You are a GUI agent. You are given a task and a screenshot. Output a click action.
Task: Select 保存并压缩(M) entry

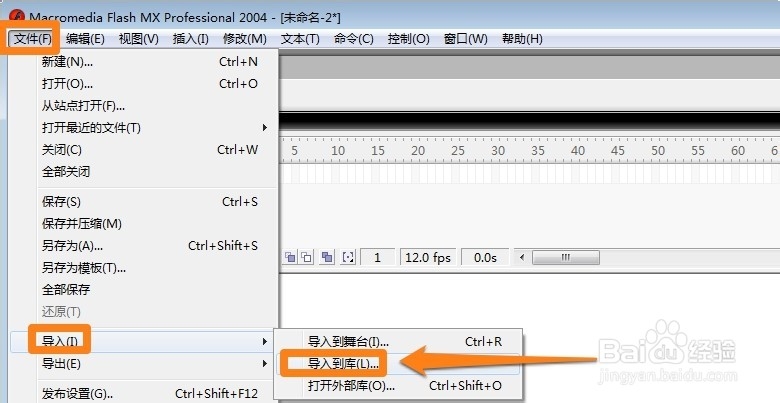[x=144, y=223]
